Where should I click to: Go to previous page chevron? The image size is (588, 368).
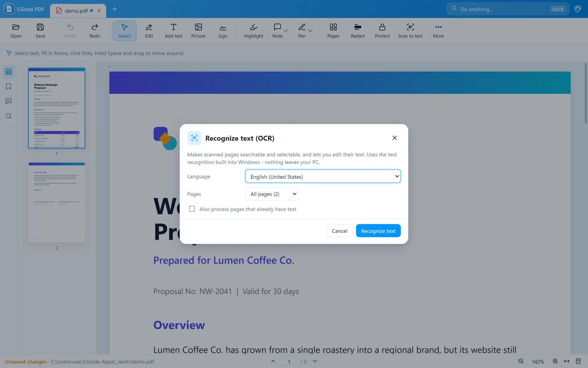(x=273, y=361)
